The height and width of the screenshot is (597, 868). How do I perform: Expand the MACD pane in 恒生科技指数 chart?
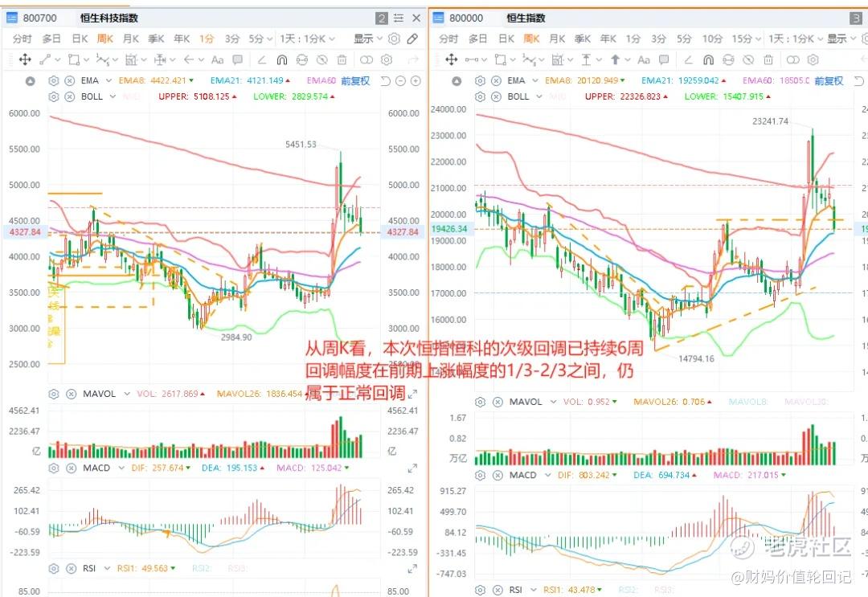(x=412, y=468)
